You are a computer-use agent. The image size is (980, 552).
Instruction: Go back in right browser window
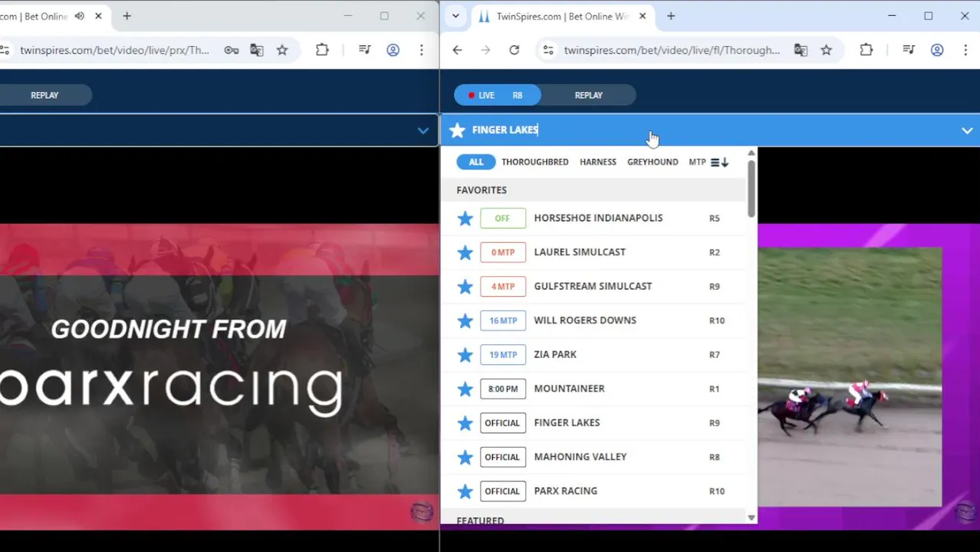tap(457, 50)
